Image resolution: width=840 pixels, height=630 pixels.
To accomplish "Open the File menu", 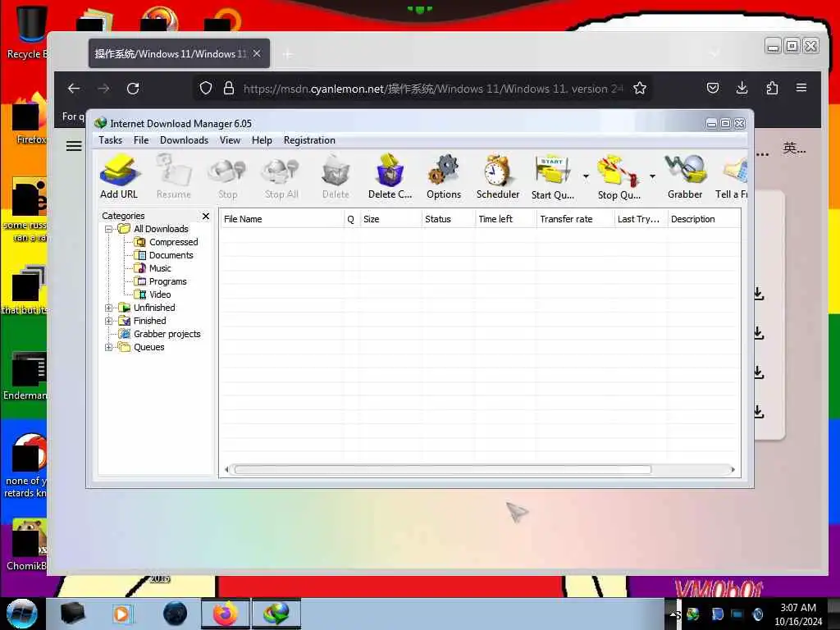I will [141, 139].
